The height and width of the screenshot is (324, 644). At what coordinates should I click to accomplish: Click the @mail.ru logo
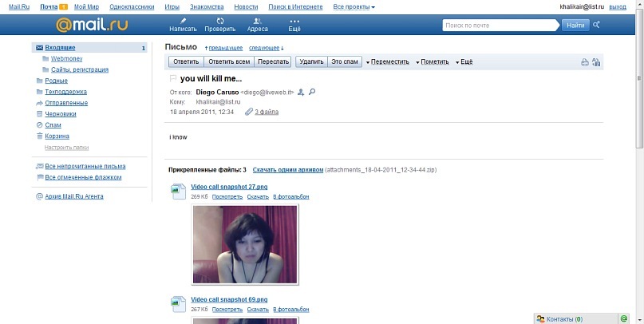[x=92, y=25]
